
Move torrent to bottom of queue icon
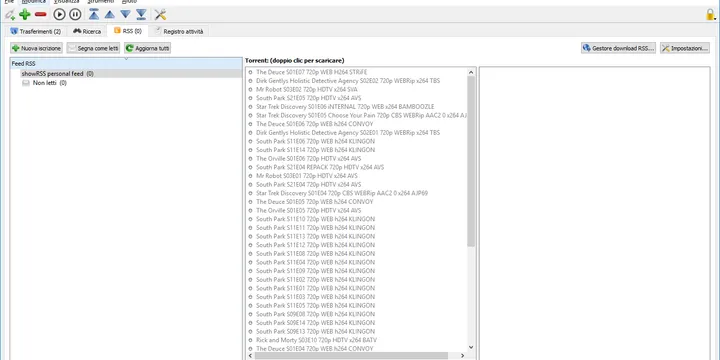[141, 14]
